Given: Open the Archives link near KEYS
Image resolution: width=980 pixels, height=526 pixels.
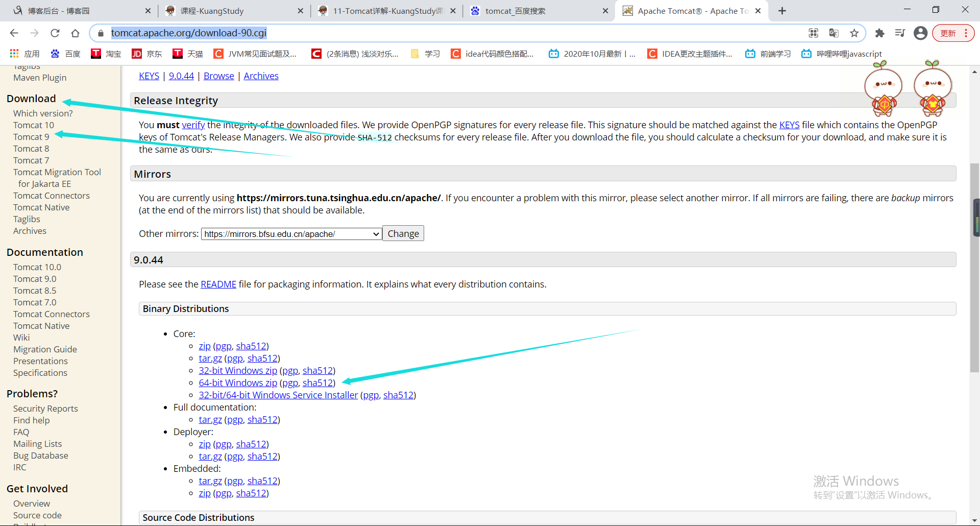Looking at the screenshot, I should [x=261, y=76].
